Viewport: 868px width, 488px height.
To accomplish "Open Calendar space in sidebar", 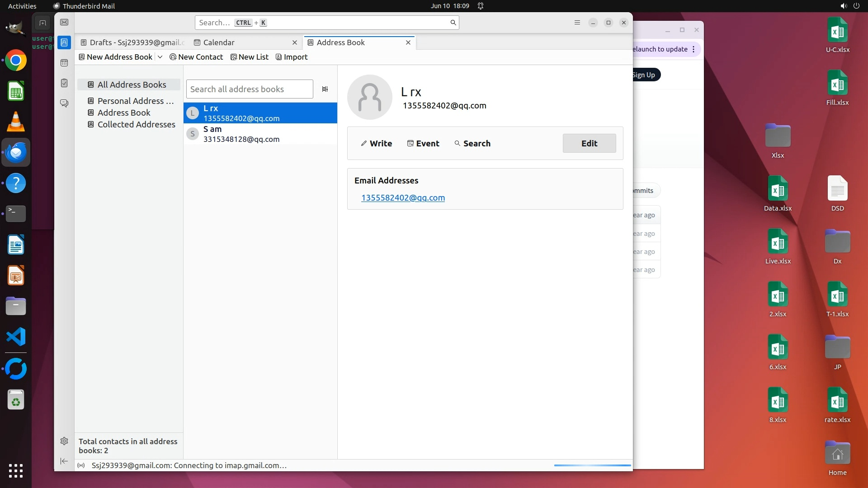I will click(x=64, y=63).
